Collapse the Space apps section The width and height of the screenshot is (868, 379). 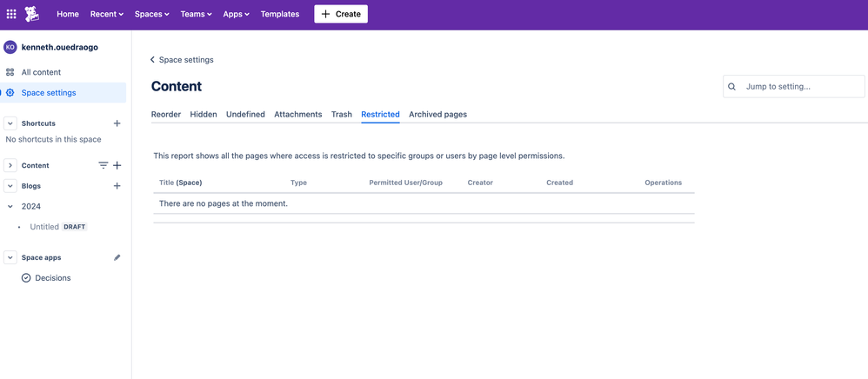(x=10, y=258)
